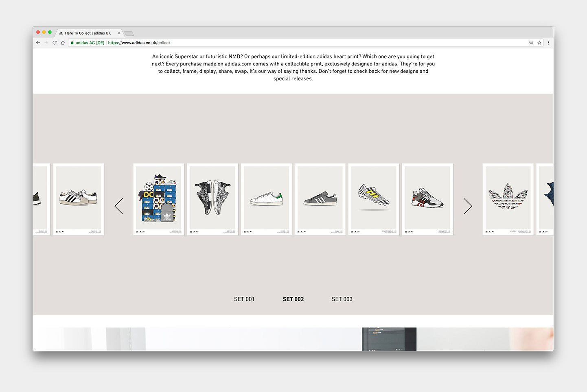Open the patterned trefoil logo print

(x=508, y=199)
